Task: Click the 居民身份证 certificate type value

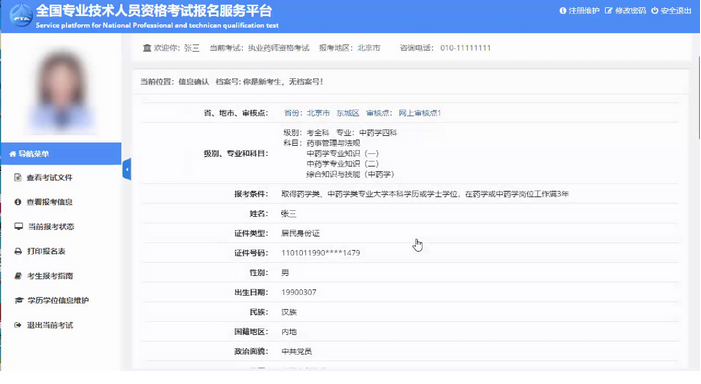Action: (x=300, y=233)
